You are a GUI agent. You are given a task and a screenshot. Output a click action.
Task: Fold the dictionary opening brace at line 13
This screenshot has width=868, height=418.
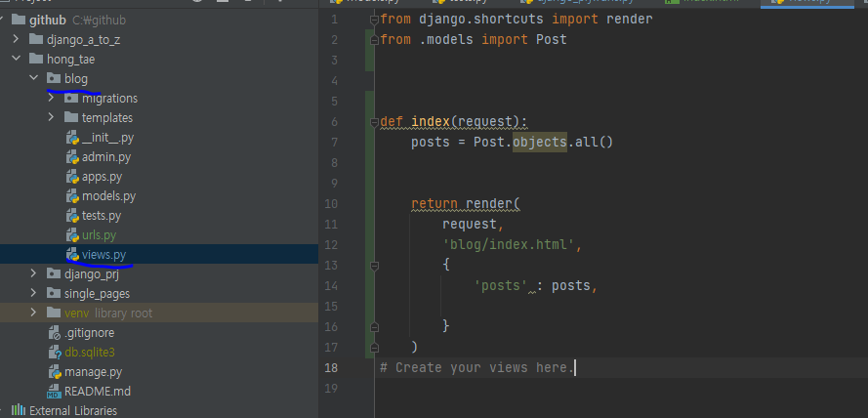point(374,266)
